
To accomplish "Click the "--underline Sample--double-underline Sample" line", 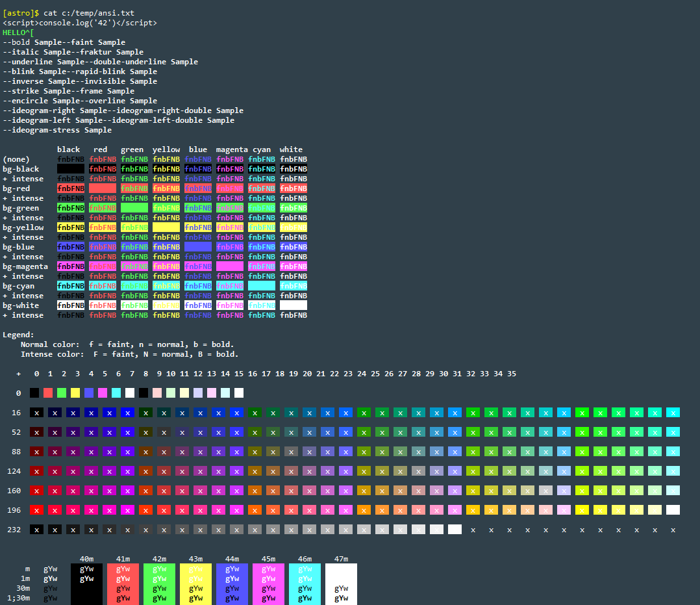I will tap(101, 62).
